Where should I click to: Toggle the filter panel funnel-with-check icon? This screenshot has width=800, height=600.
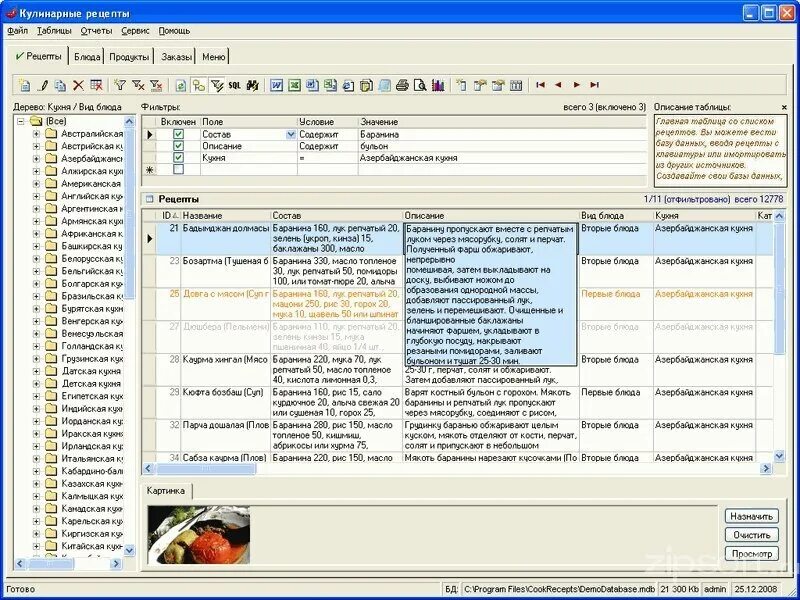217,85
